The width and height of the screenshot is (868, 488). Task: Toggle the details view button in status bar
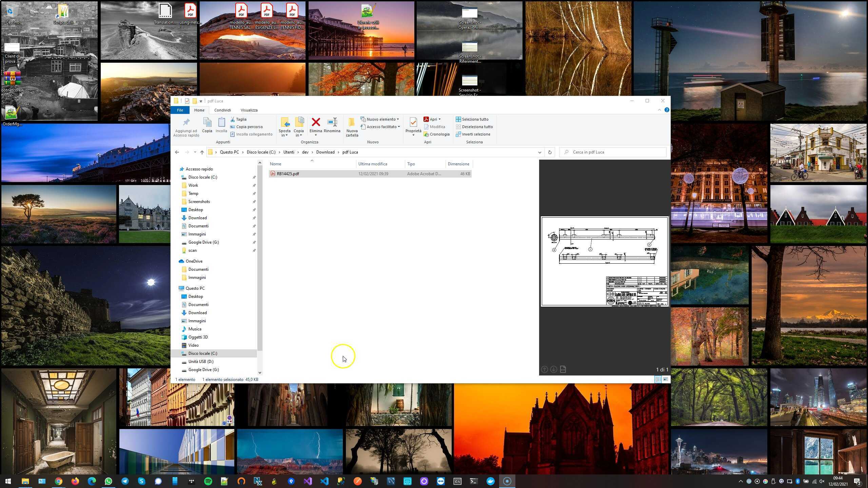pyautogui.click(x=658, y=379)
